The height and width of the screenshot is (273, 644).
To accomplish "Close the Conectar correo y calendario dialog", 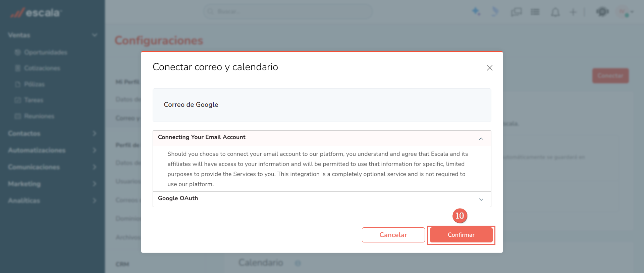I will 489,68.
